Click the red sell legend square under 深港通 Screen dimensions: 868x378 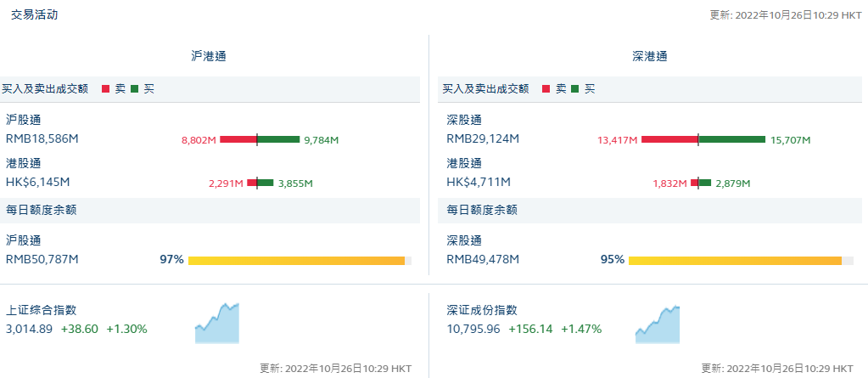pyautogui.click(x=546, y=88)
